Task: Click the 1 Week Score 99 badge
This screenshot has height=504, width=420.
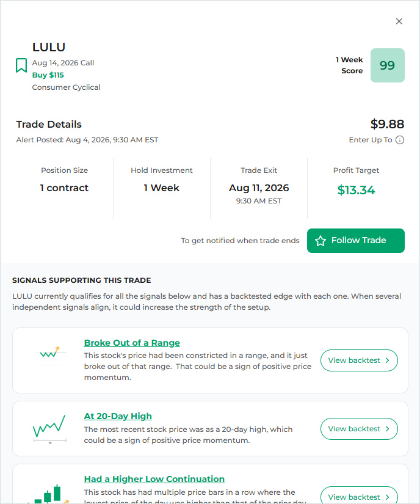Action: (x=387, y=65)
